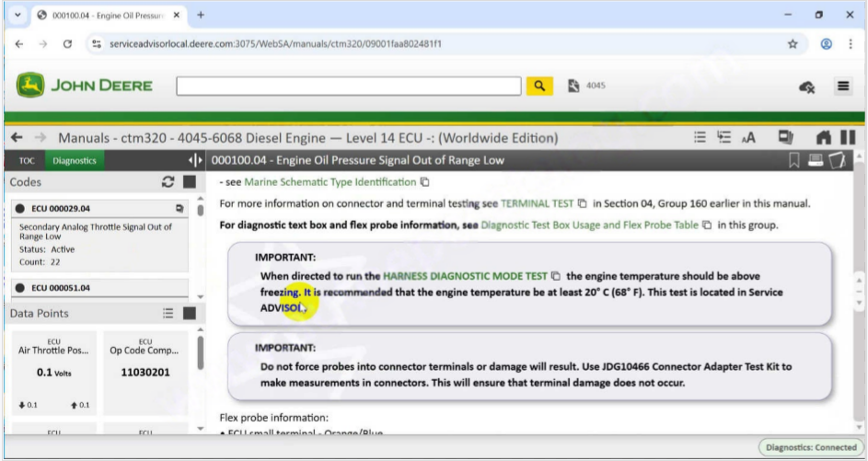Open the stacked documents icon

[x=785, y=137]
